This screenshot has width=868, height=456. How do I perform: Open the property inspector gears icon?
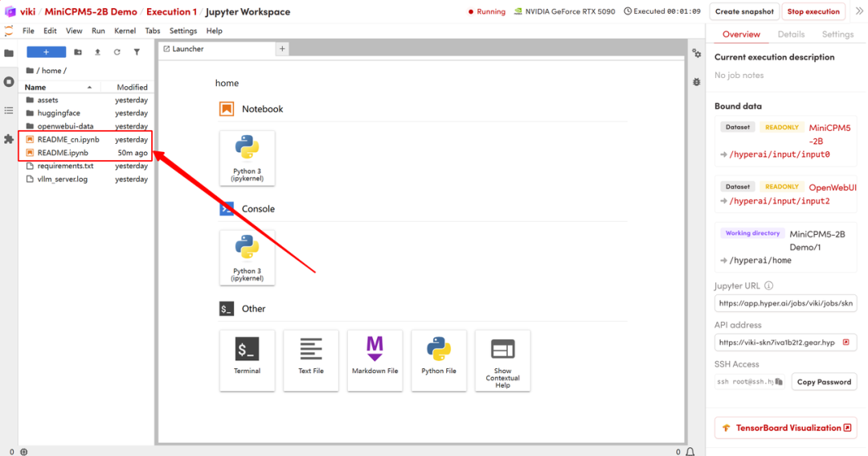click(x=696, y=53)
